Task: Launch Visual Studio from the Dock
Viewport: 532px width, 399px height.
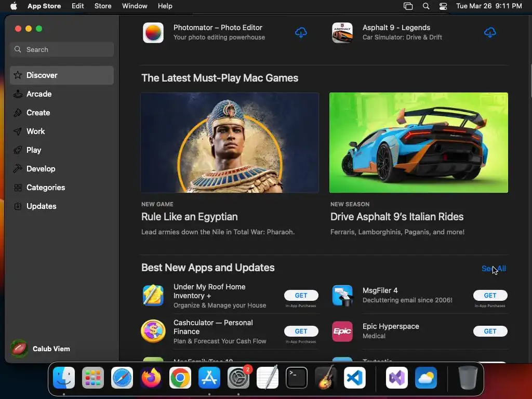Action: (397, 378)
